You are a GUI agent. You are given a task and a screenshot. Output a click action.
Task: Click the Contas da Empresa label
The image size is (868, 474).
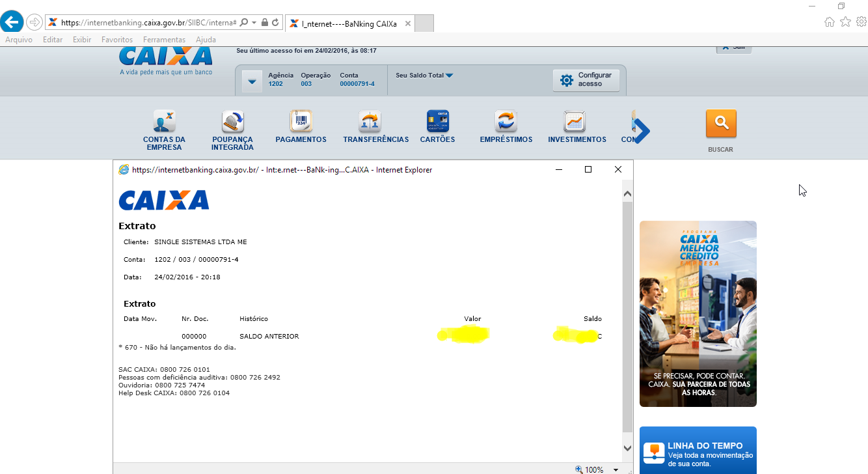tap(164, 143)
